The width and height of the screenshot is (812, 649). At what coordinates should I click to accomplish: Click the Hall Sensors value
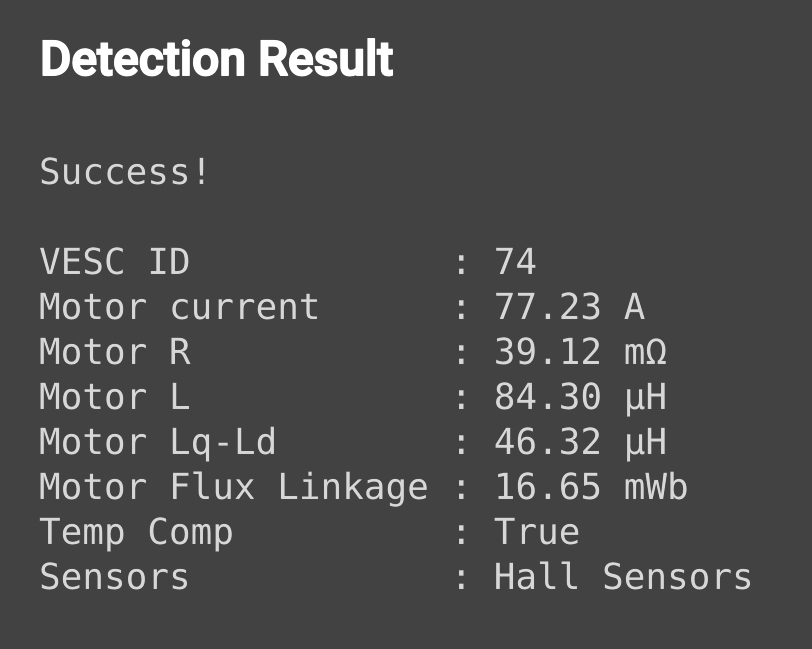point(622,577)
